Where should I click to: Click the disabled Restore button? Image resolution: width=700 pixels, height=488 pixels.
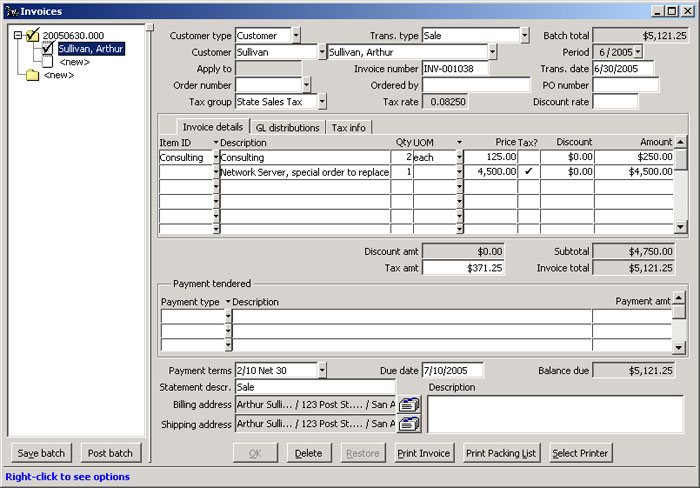(x=363, y=453)
